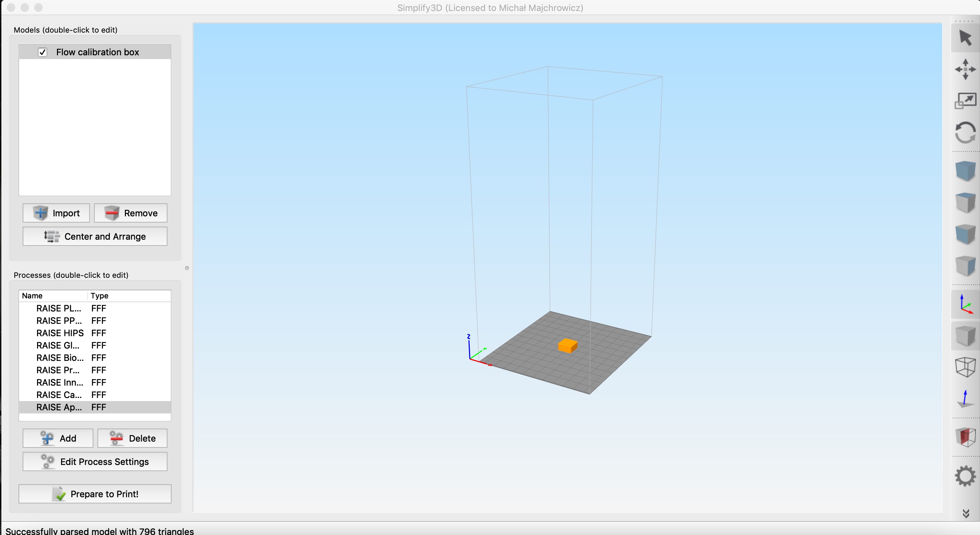Select the RAISE Pr... process row

click(x=95, y=370)
